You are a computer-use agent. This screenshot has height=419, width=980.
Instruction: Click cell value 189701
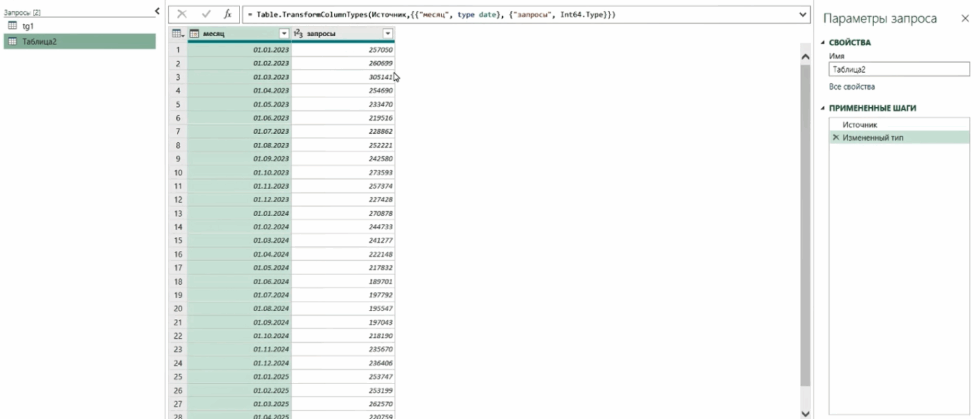pos(343,281)
